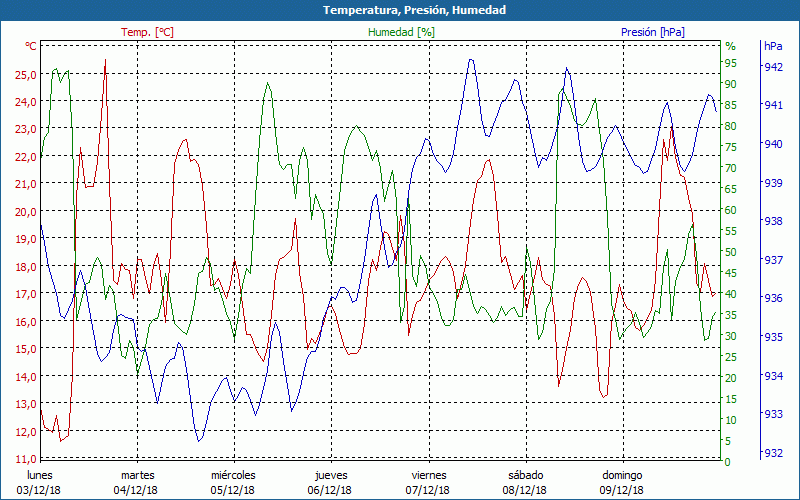Image resolution: width=800 pixels, height=500 pixels.
Task: Click the 60 humidity axis value
Action: (731, 210)
